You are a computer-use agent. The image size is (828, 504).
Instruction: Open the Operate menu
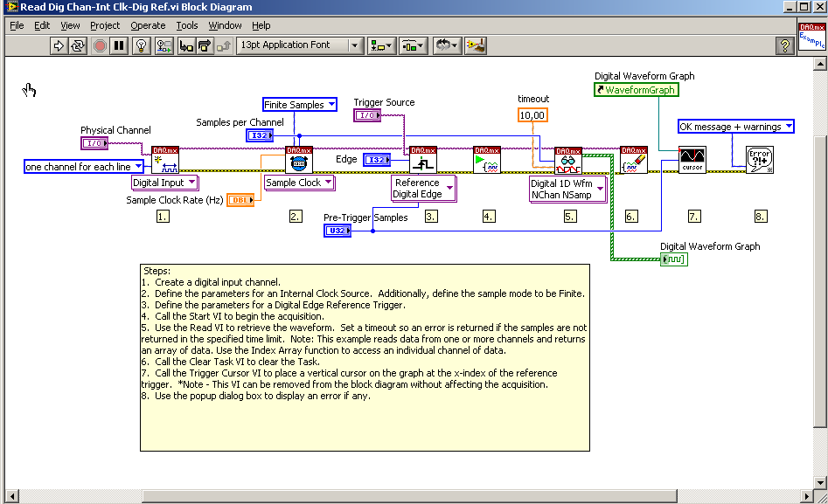tap(148, 25)
